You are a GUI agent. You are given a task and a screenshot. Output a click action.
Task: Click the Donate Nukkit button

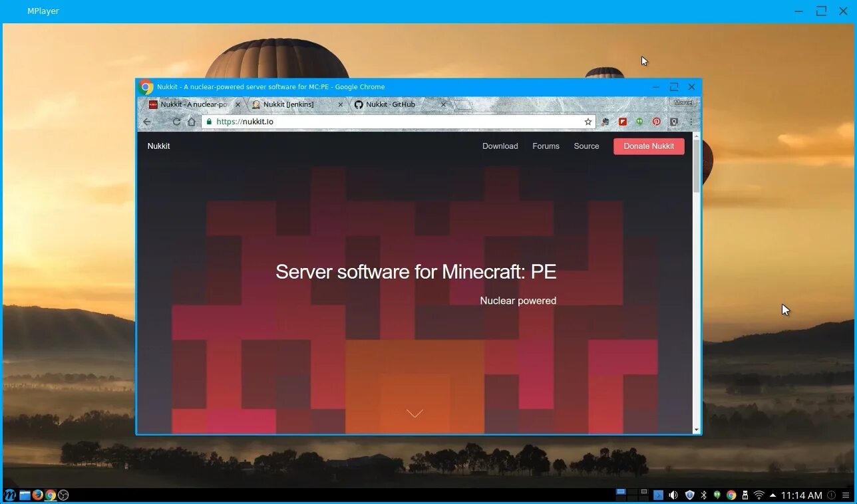[x=649, y=146]
